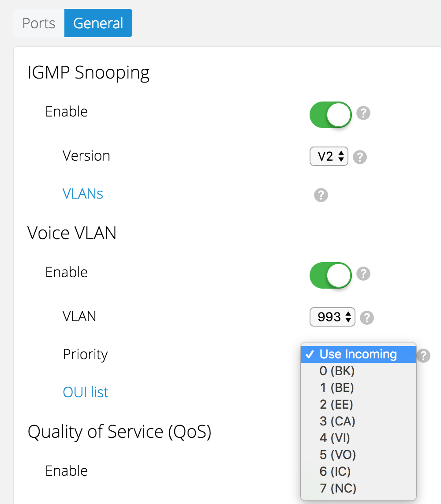
Task: Open the OUI list
Action: pyautogui.click(x=86, y=392)
